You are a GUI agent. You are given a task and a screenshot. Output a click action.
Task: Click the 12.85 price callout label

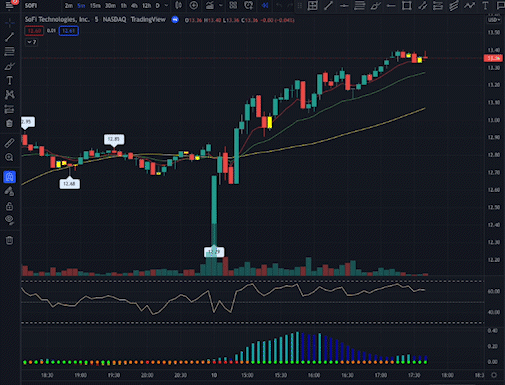114,139
